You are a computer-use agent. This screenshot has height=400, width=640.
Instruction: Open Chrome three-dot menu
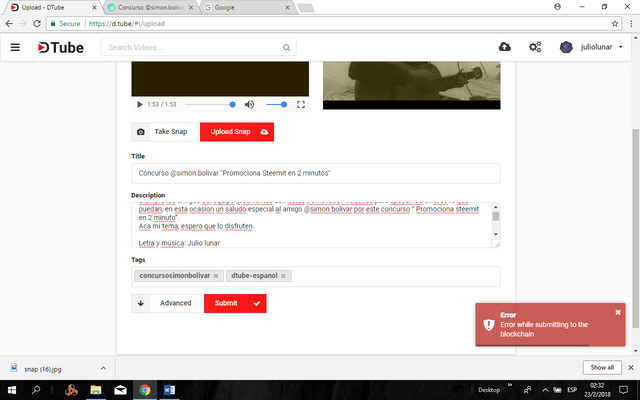coord(631,24)
